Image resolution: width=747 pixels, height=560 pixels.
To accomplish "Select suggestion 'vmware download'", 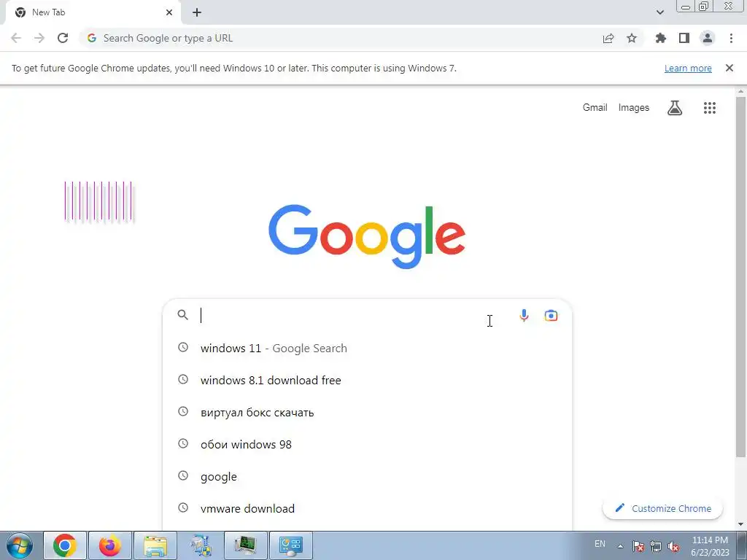I will [368, 508].
